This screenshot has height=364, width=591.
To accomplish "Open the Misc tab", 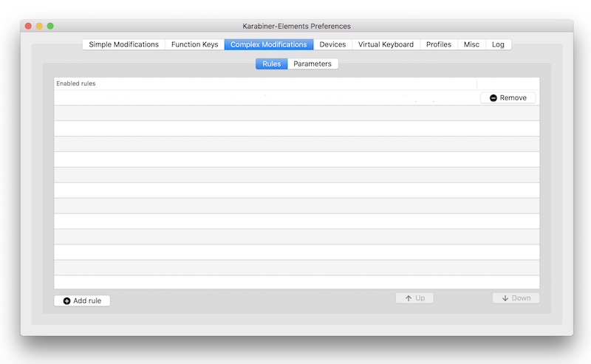I will 471,44.
